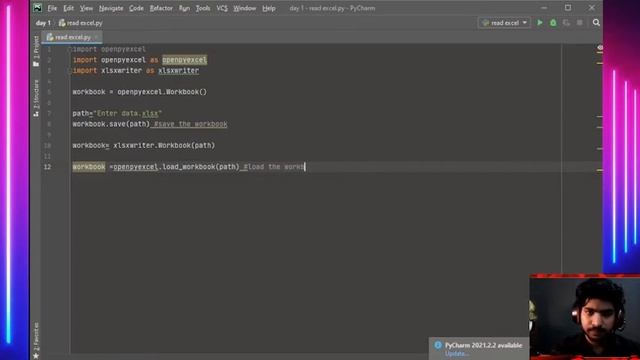The image size is (640, 360).
Task: Click the #save the workbook comment
Action: point(191,124)
